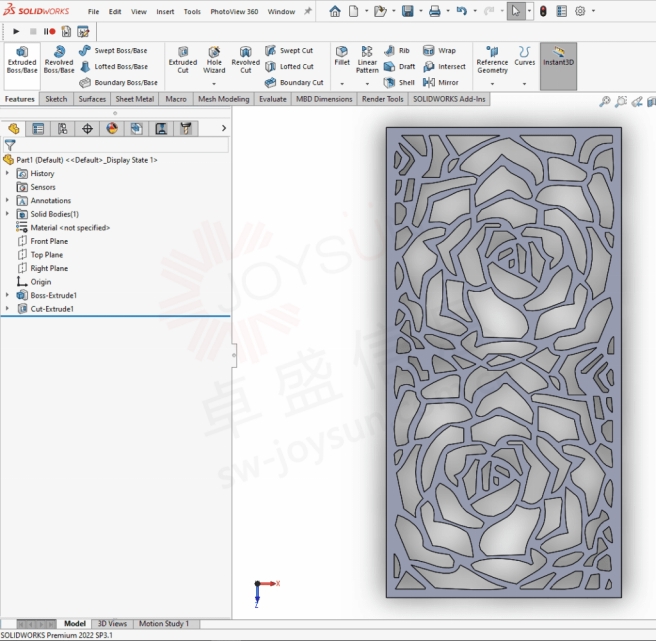Click the Home icon
The image size is (656, 642).
(335, 11)
